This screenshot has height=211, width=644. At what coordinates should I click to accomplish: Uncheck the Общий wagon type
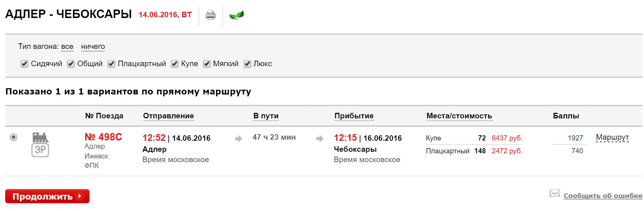[x=71, y=64]
